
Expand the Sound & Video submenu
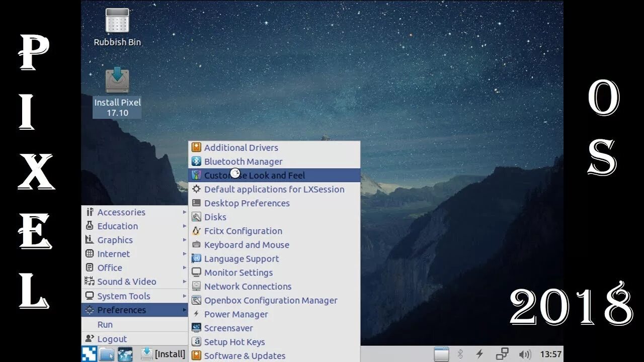135,282
